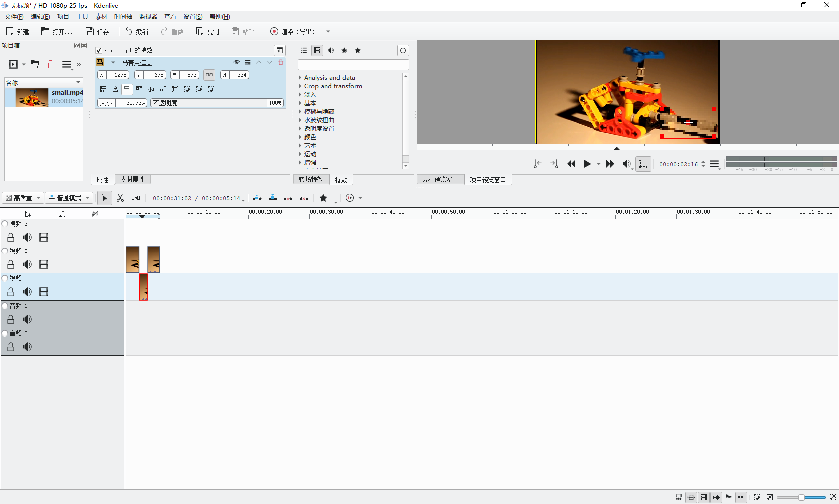Click the 复制 button
This screenshot has height=504, width=839.
coord(208,31)
